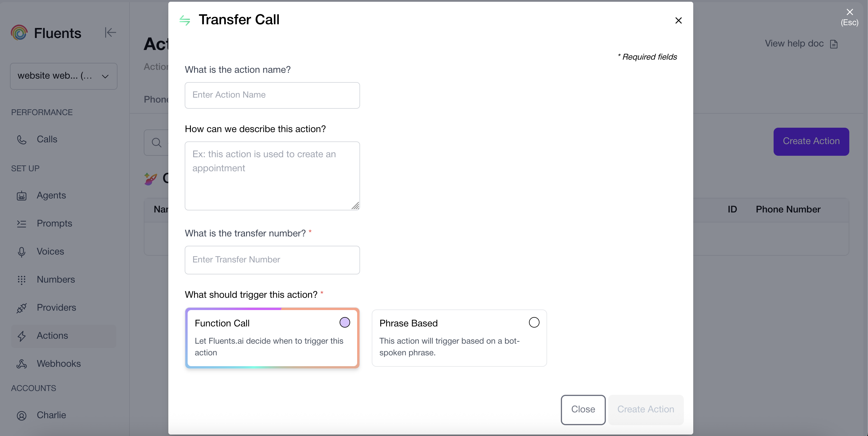Collapse the sidebar with the arrow icon
This screenshot has width=868, height=436.
tap(110, 33)
